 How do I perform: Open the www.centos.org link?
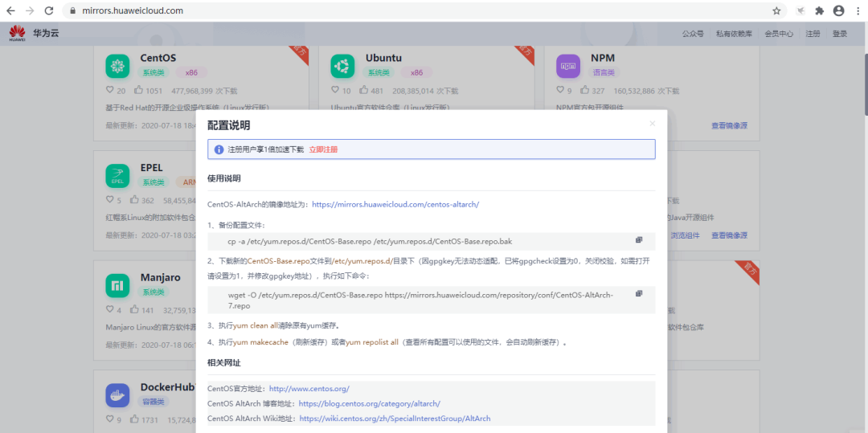pyautogui.click(x=309, y=389)
